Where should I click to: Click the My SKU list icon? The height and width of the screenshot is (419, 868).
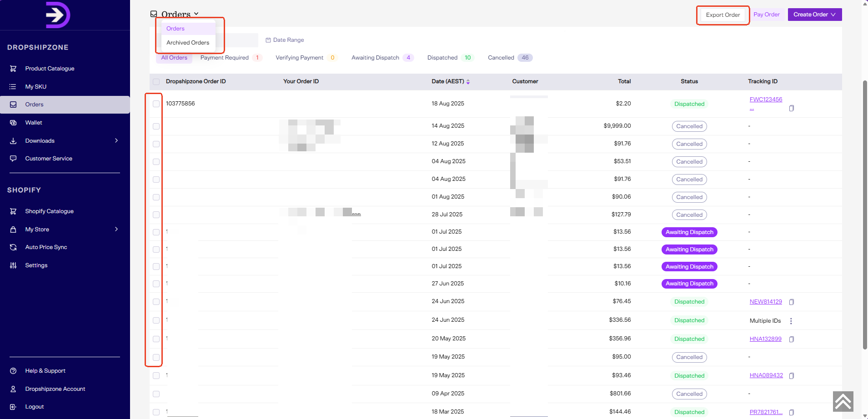(13, 86)
